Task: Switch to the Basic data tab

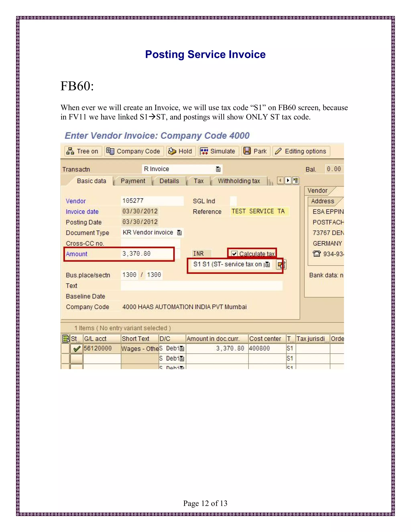Action: pos(91,181)
